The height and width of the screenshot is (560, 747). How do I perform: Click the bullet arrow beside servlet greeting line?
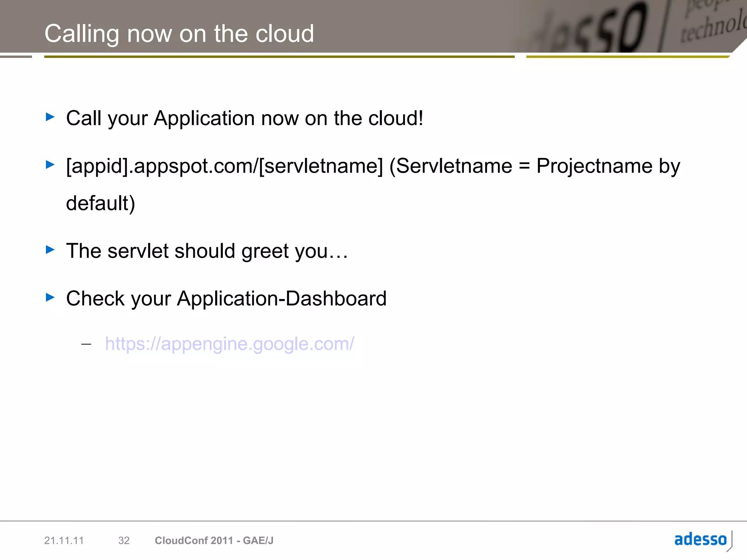click(x=50, y=250)
